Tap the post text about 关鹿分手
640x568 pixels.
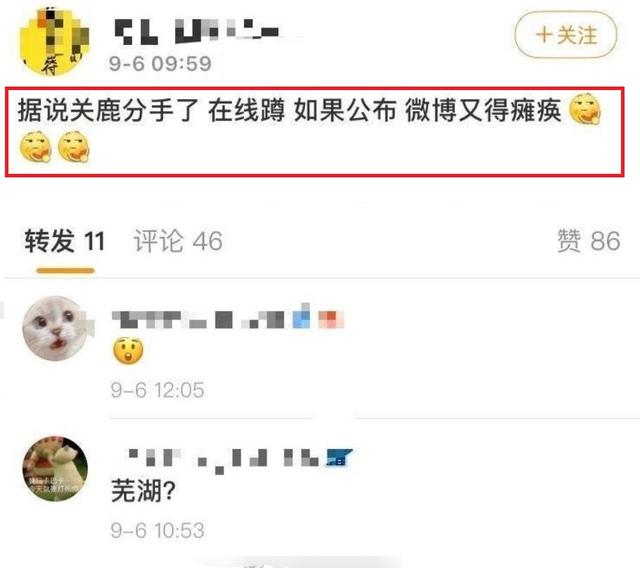pyautogui.click(x=289, y=111)
